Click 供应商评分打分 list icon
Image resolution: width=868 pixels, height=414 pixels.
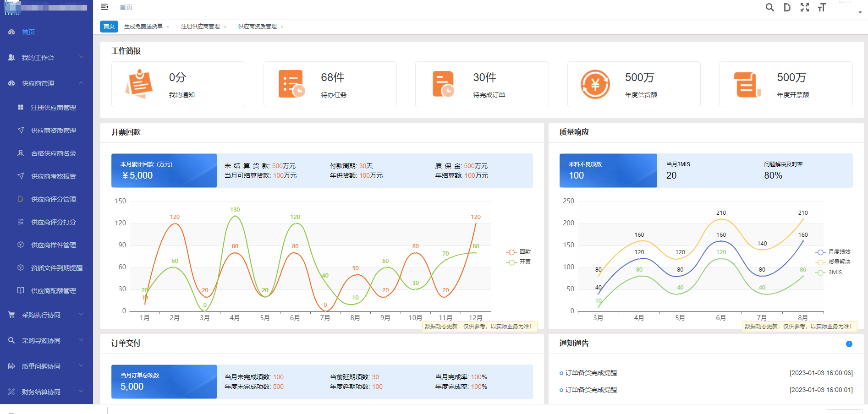(x=21, y=222)
